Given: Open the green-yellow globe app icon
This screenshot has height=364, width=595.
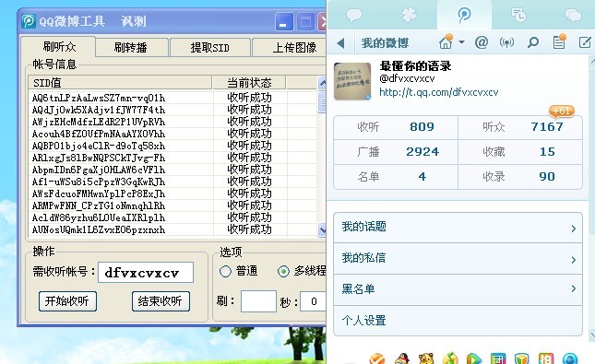Looking at the screenshot, I should [450, 358].
